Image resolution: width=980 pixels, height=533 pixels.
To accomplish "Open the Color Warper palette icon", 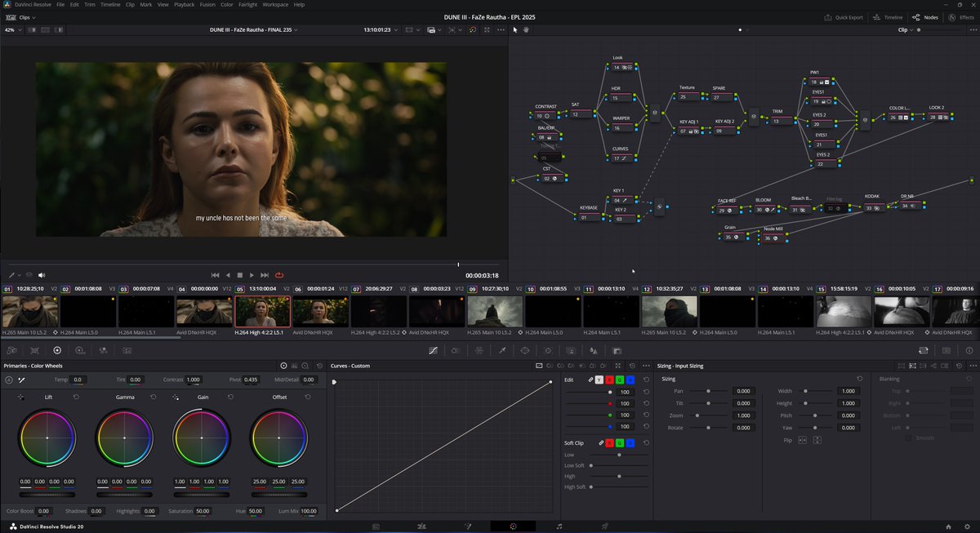I will click(x=479, y=350).
